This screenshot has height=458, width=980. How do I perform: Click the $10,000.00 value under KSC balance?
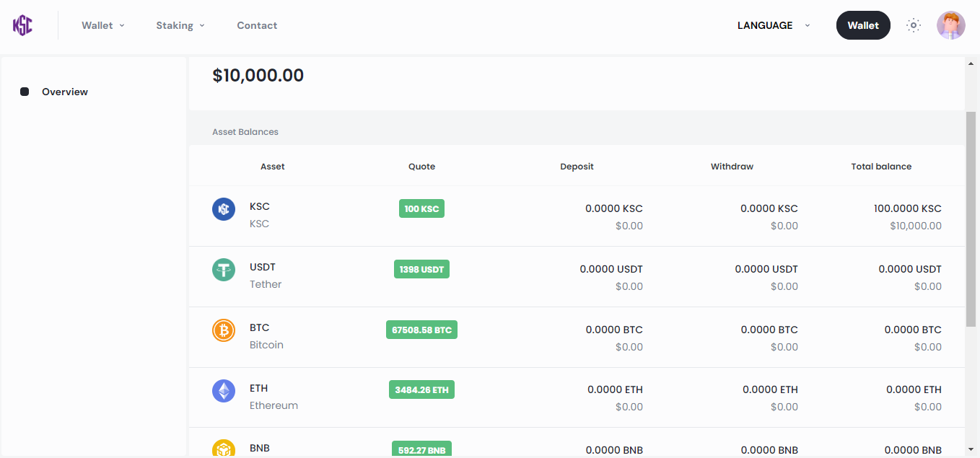click(916, 226)
